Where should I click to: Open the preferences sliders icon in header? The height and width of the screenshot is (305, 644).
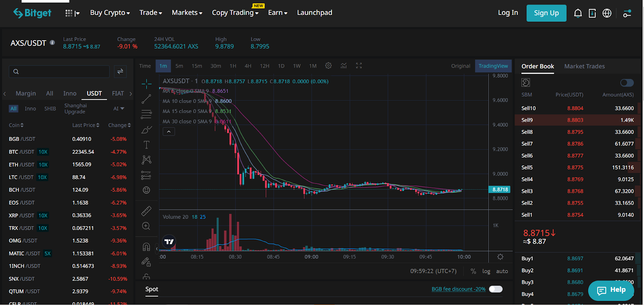coord(627,13)
